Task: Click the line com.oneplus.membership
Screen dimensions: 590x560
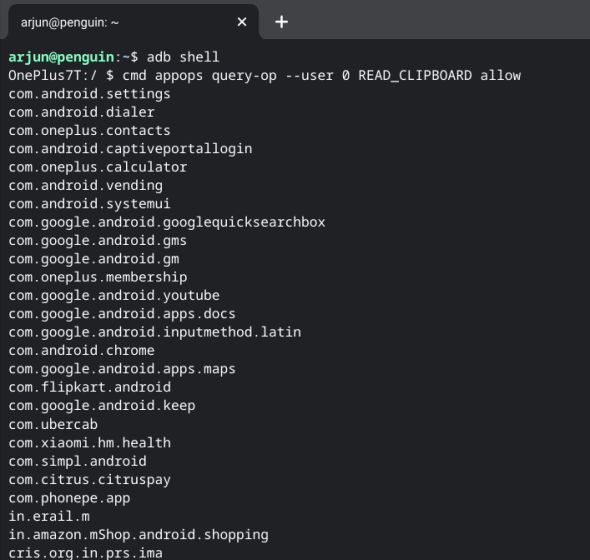Action: (x=97, y=277)
